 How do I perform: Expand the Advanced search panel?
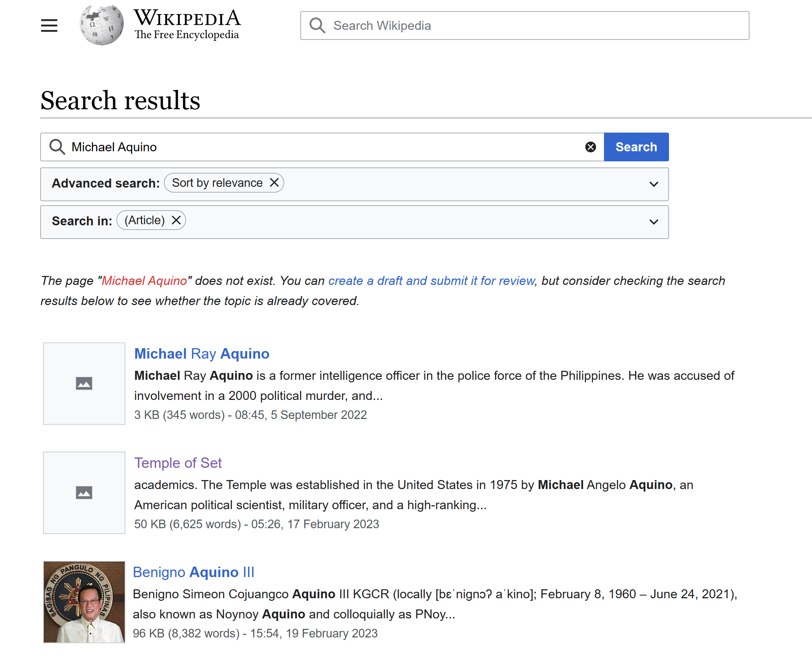[x=653, y=184]
